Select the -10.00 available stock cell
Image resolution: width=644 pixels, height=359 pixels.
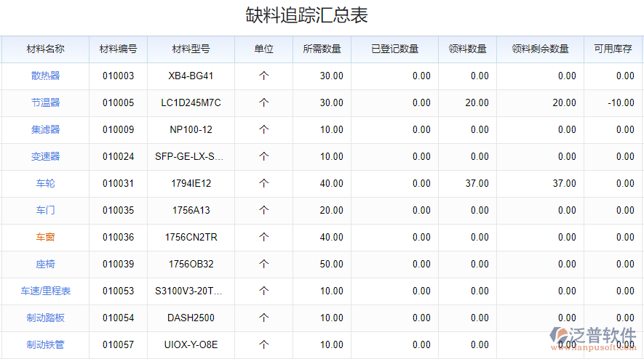(x=621, y=102)
